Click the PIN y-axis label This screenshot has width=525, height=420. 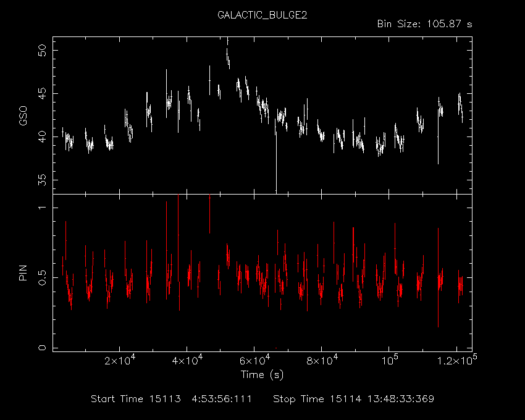23,272
